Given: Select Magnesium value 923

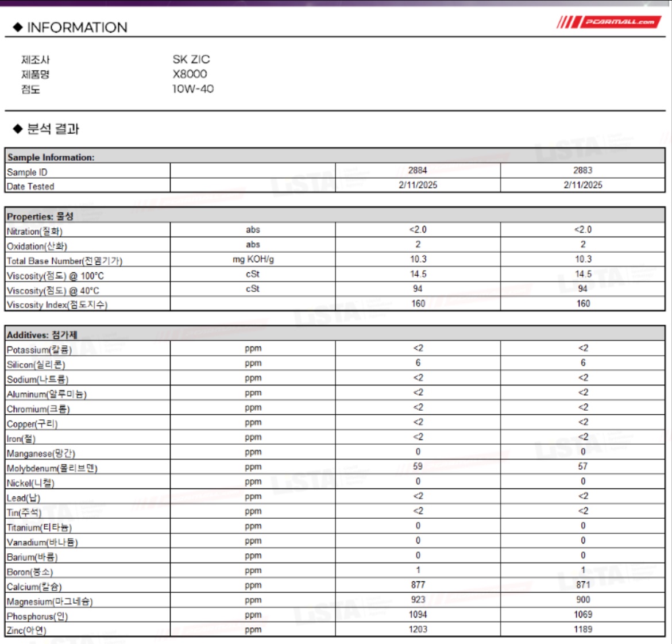Looking at the screenshot, I should click(x=418, y=599).
